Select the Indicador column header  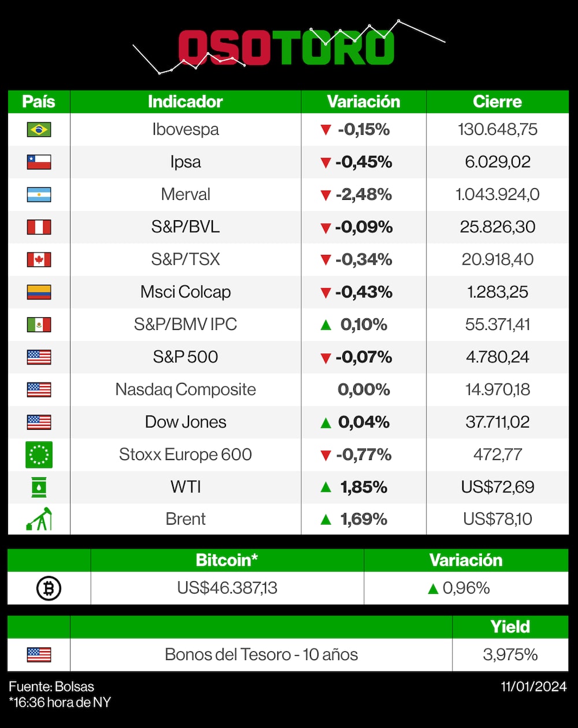(x=185, y=102)
